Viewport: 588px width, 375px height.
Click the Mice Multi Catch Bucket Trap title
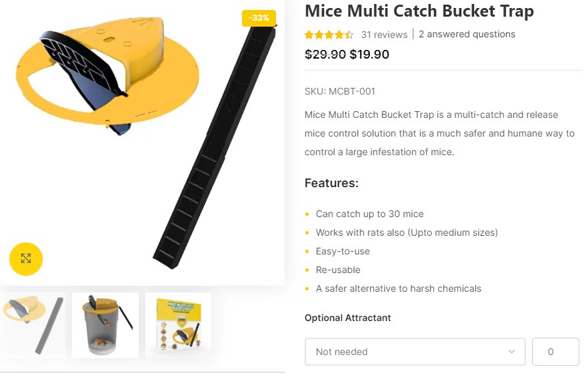[419, 11]
